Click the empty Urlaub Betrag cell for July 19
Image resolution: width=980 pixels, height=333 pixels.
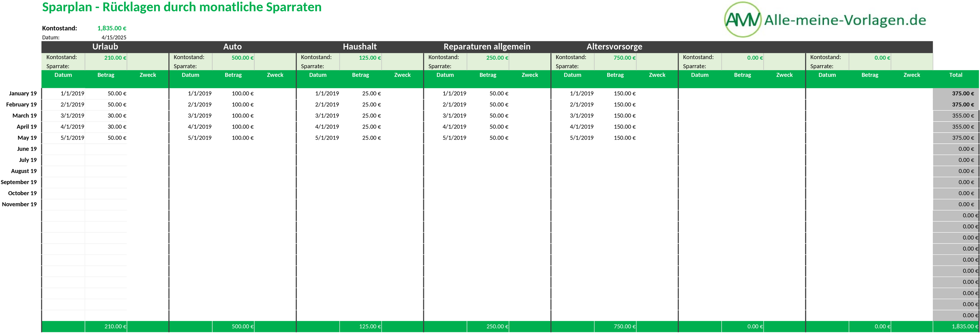click(106, 160)
